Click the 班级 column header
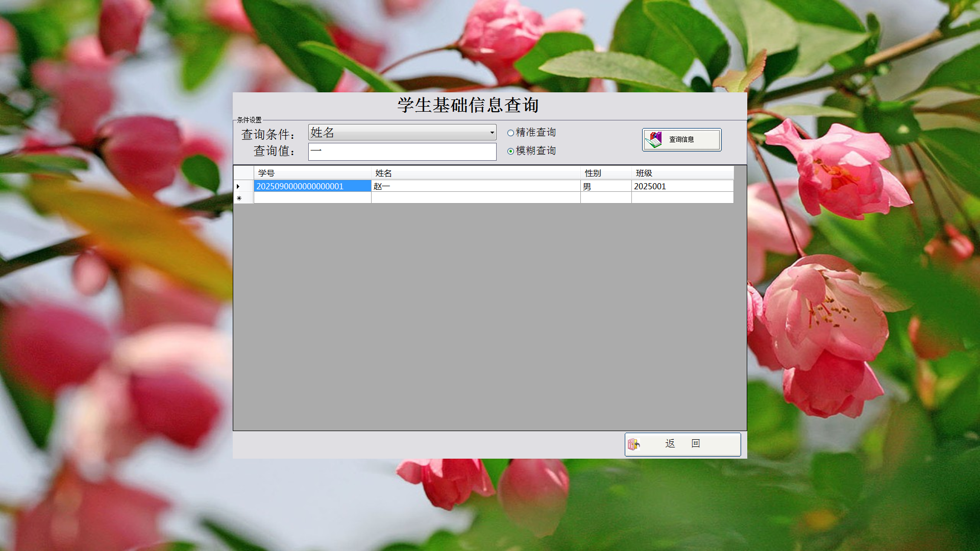The image size is (980, 551). pos(682,173)
